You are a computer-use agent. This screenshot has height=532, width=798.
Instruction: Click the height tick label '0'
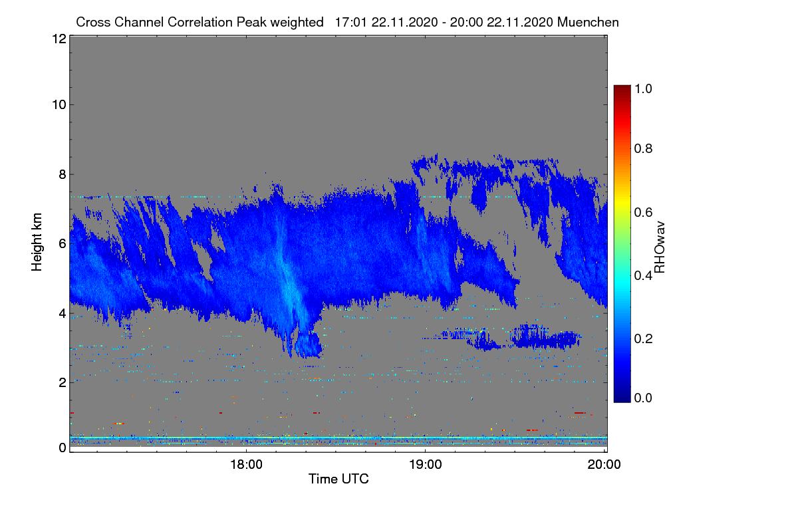(x=62, y=448)
